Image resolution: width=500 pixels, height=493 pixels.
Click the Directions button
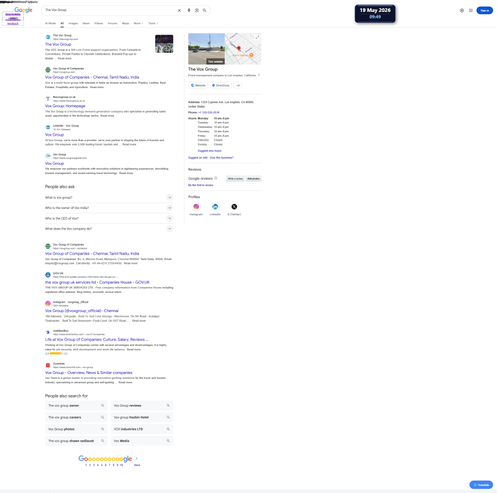[x=221, y=85]
